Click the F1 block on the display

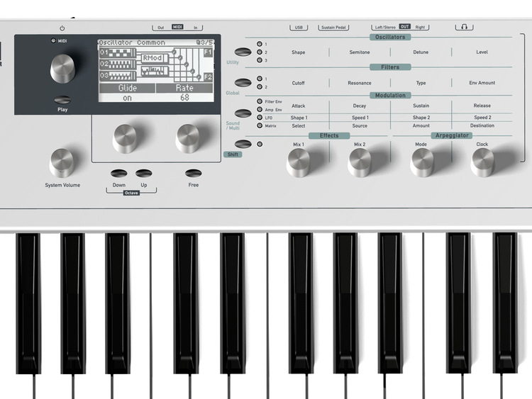208,52
